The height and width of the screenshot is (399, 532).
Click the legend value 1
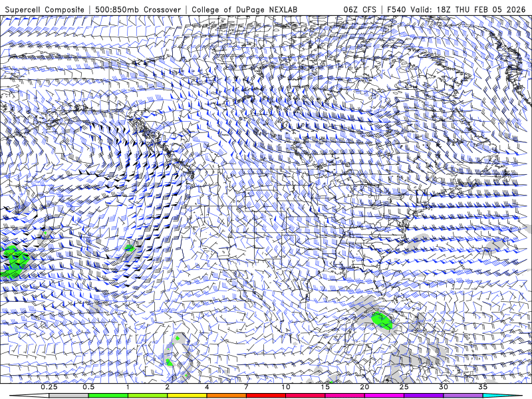tap(128, 387)
